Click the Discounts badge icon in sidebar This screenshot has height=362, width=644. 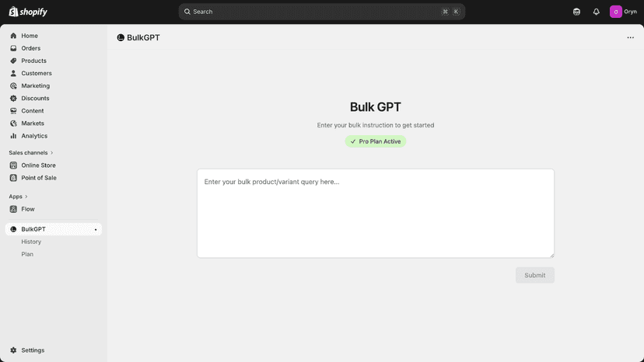point(13,99)
